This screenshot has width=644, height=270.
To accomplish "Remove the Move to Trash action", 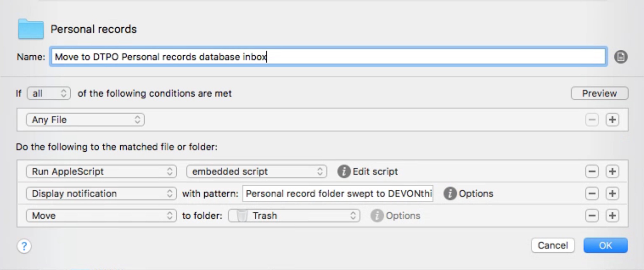I will 592,216.
